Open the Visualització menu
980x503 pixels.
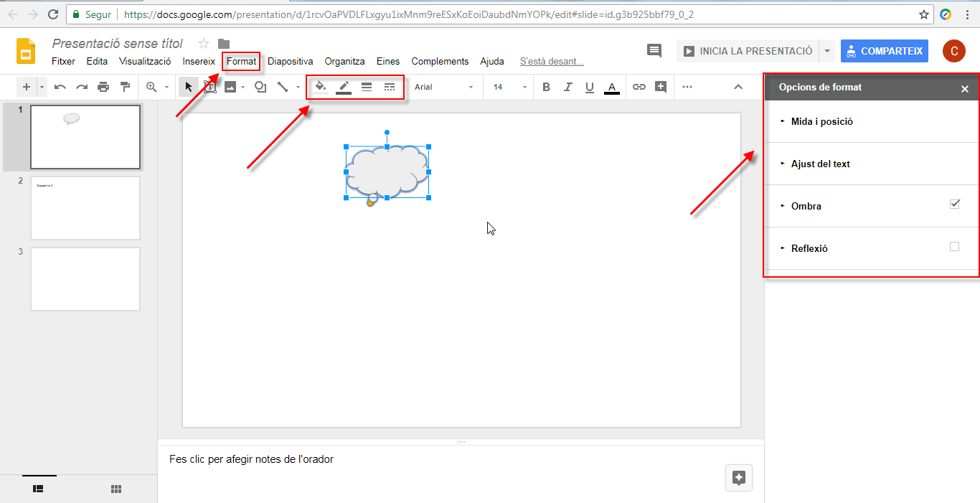coord(145,62)
